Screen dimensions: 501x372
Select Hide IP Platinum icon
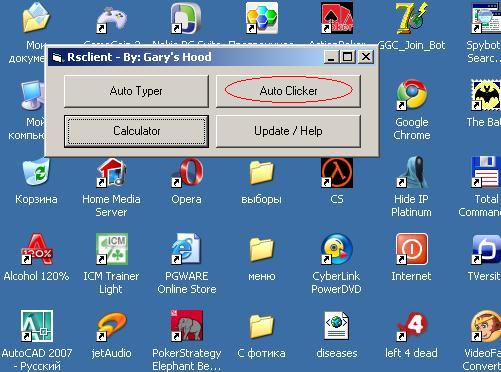[x=412, y=172]
